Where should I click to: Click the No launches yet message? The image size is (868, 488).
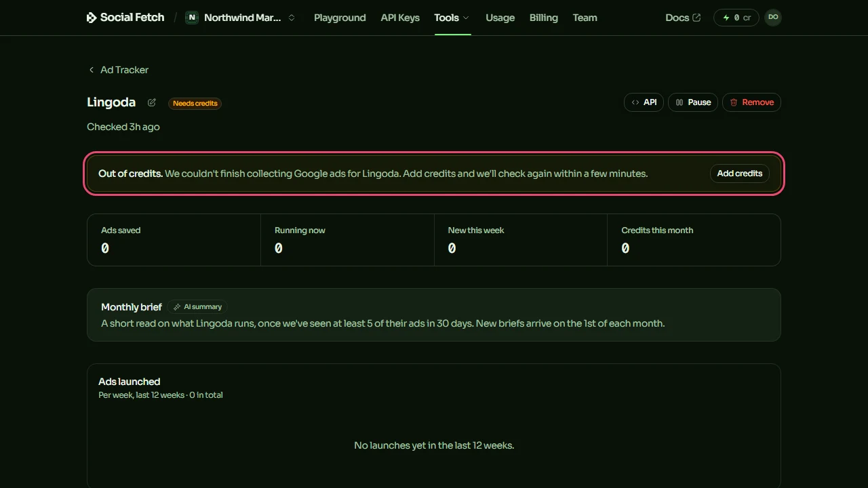click(x=434, y=445)
